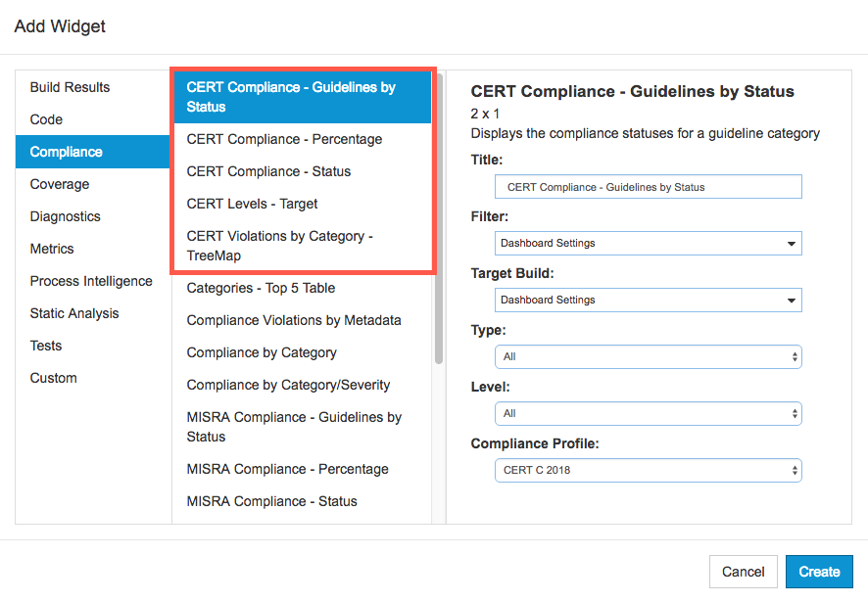
Task: Open the Compliance Profile selector
Action: 648,470
